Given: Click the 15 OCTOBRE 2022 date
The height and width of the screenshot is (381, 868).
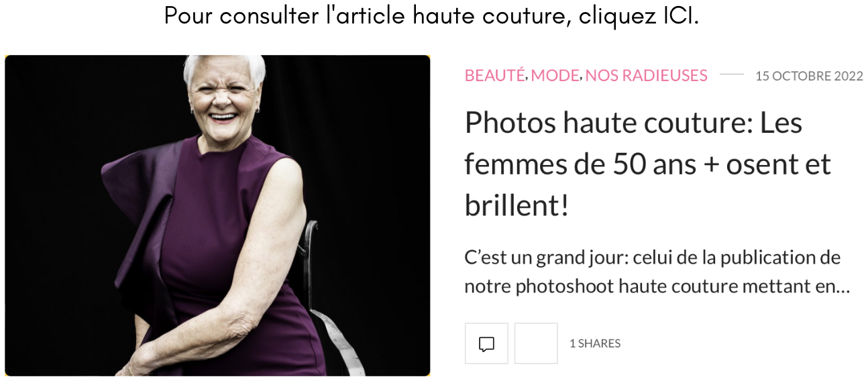Looking at the screenshot, I should click(809, 76).
